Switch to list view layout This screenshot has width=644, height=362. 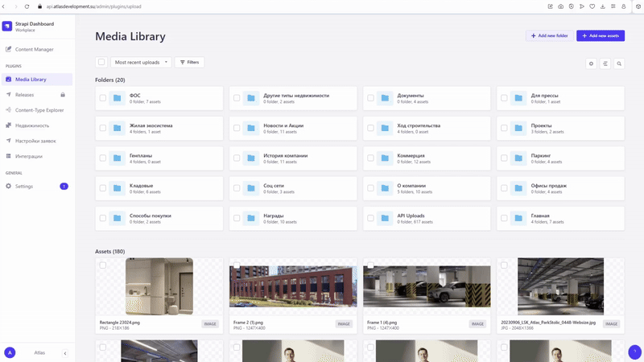[605, 63]
